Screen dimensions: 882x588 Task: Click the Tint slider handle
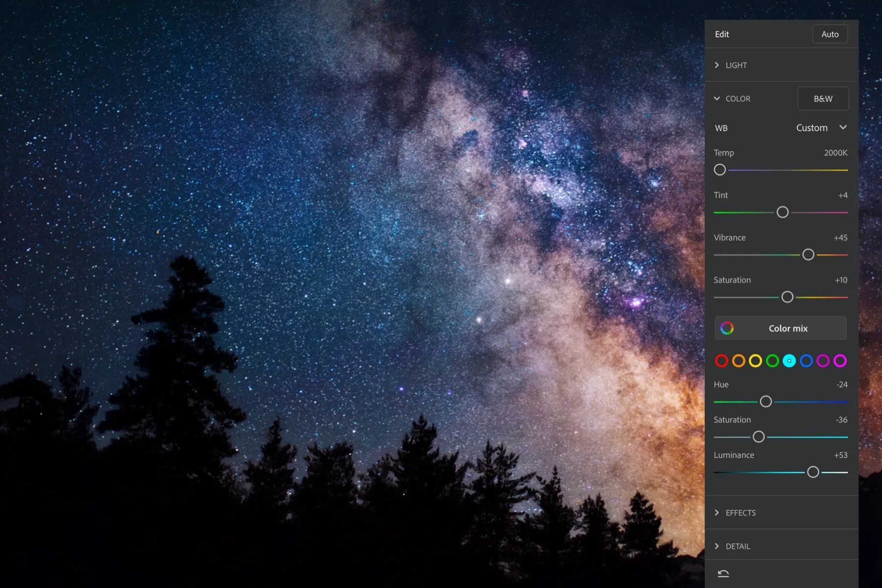click(x=783, y=212)
